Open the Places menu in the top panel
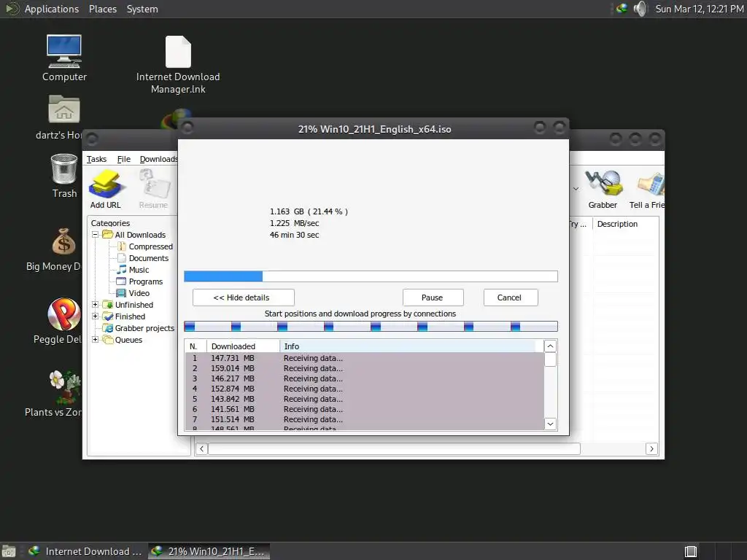Viewport: 747px width, 560px height. coord(102,9)
